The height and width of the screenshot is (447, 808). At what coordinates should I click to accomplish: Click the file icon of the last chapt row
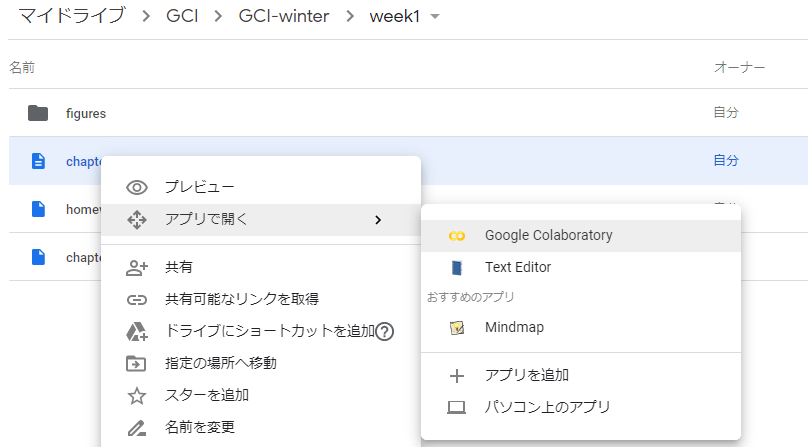tap(38, 257)
